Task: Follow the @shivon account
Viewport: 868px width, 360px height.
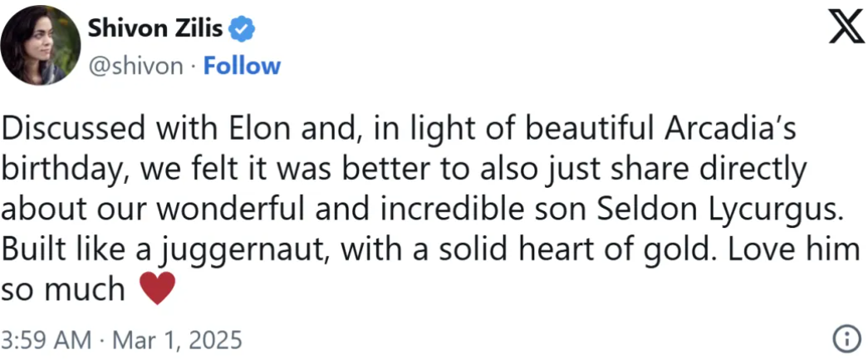Action: click(x=242, y=66)
